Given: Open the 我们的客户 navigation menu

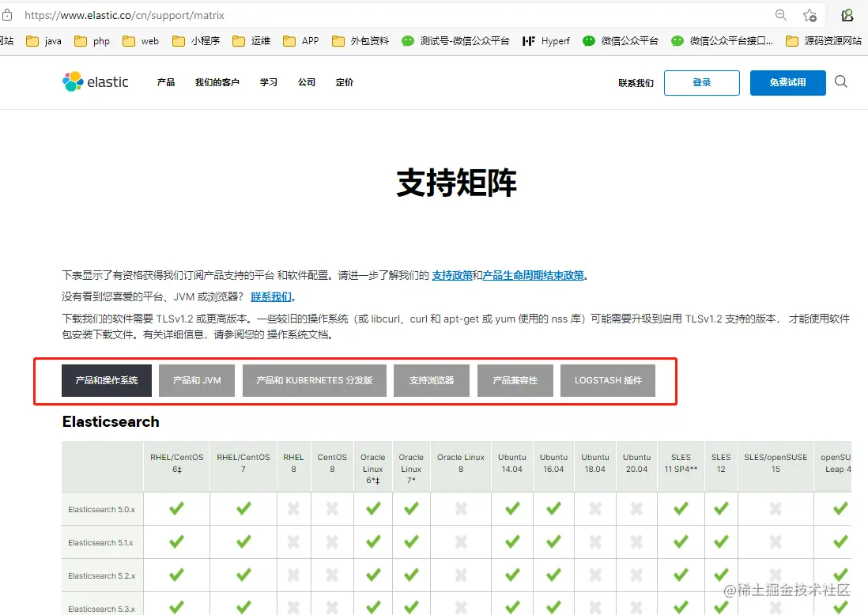Looking at the screenshot, I should tap(217, 82).
